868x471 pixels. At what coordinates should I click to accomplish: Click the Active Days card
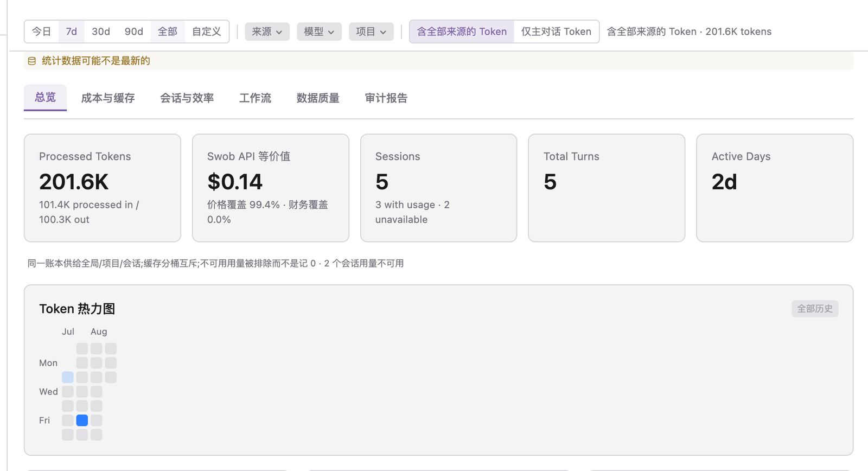pos(775,188)
